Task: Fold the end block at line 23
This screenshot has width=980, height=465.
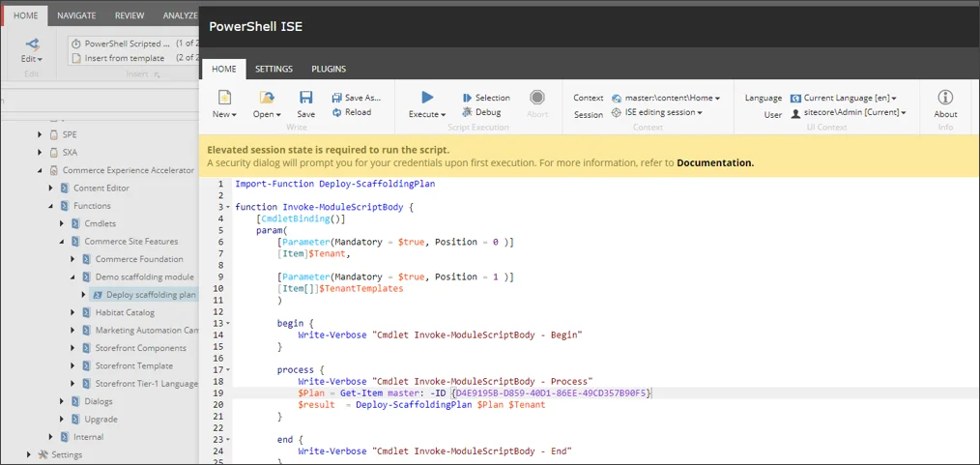Action: pyautogui.click(x=228, y=440)
